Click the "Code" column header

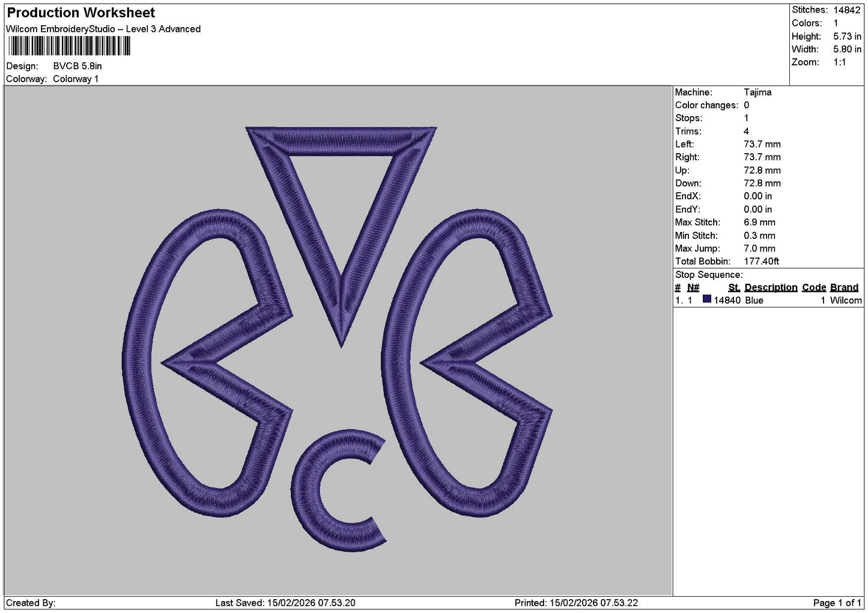tap(814, 288)
